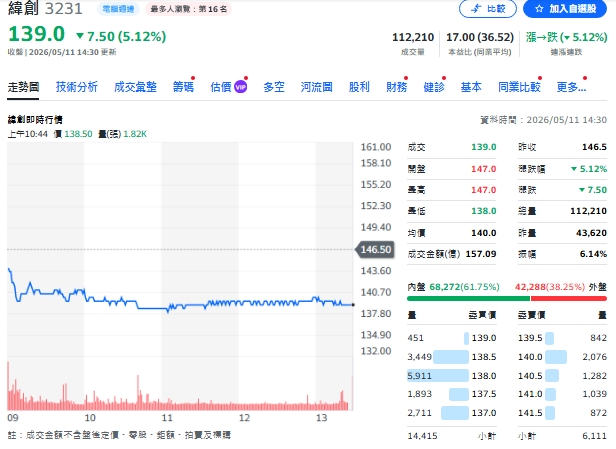616x449 pixels.
Task: Click the purple VIP badge icon
Action: pos(240,87)
